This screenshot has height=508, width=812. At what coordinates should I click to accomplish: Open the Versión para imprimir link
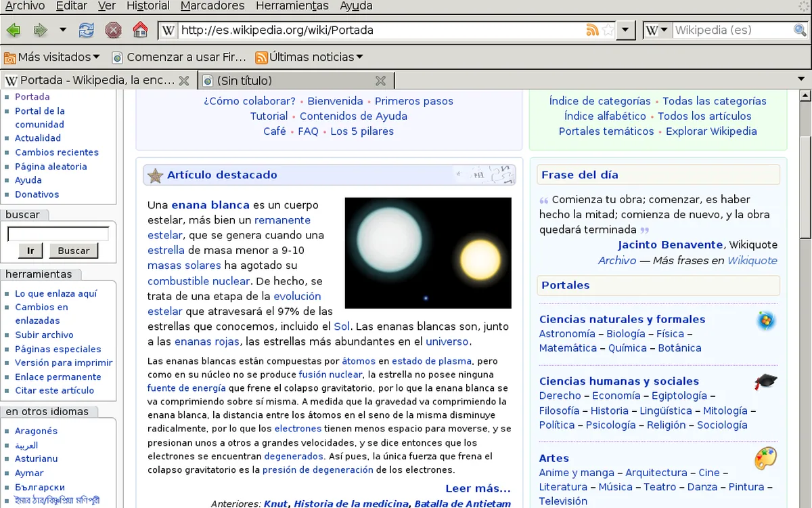(64, 363)
